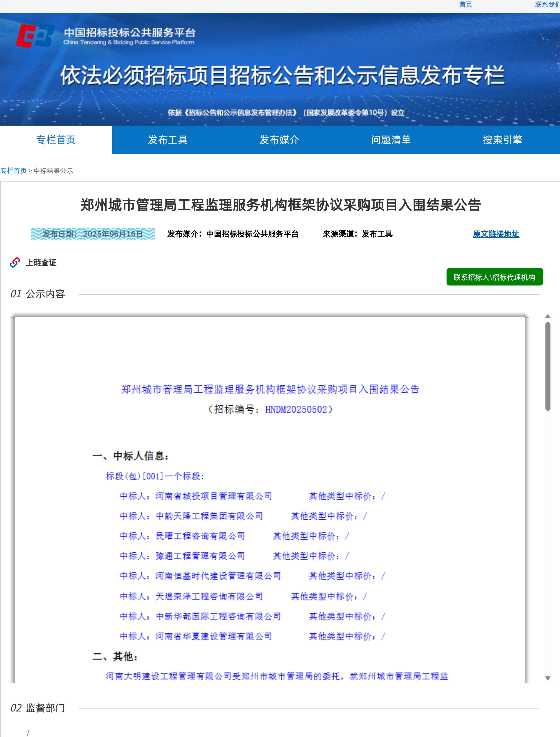
Task: Click the platform logo icon
Action: pos(35,36)
